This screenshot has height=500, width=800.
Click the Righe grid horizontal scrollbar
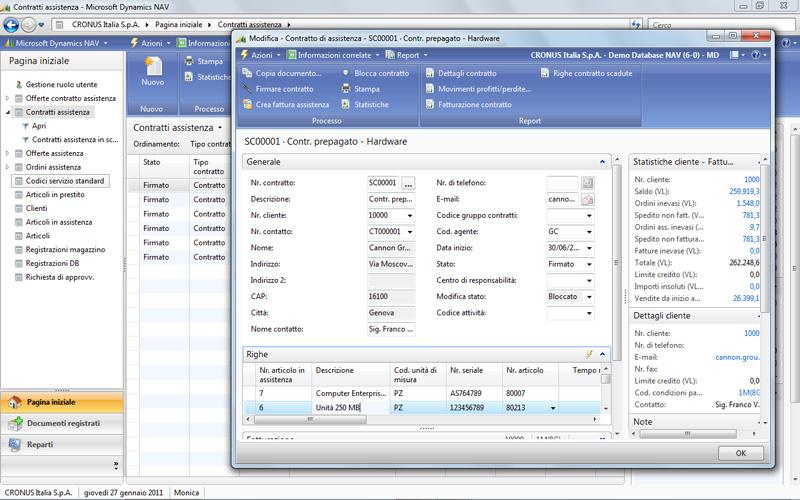point(310,419)
